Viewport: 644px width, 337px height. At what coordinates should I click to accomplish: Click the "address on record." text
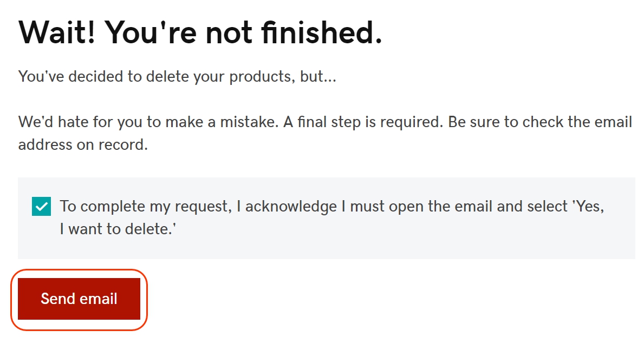[83, 145]
